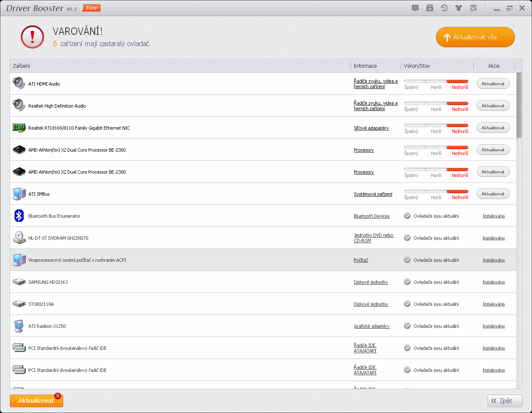The width and height of the screenshot is (532, 413).
Task: Sort by the Výkon/Stav column header
Action: tap(437, 66)
